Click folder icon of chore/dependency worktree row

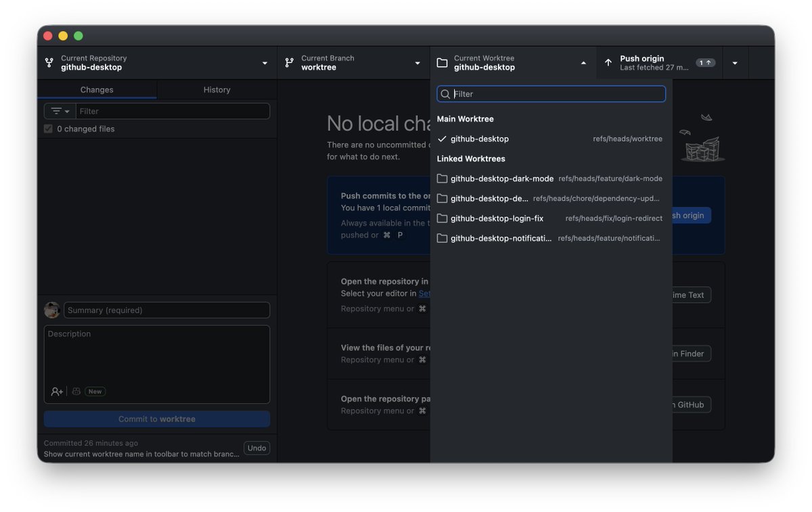click(x=442, y=198)
